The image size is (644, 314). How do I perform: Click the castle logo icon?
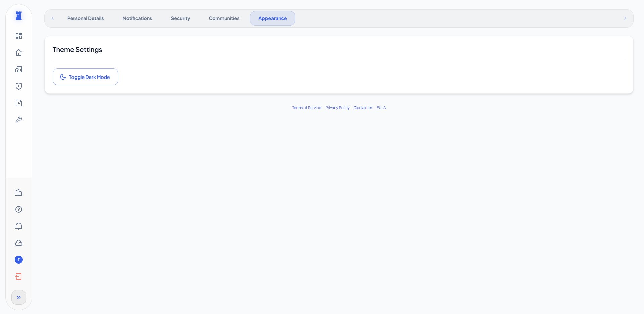19,16
